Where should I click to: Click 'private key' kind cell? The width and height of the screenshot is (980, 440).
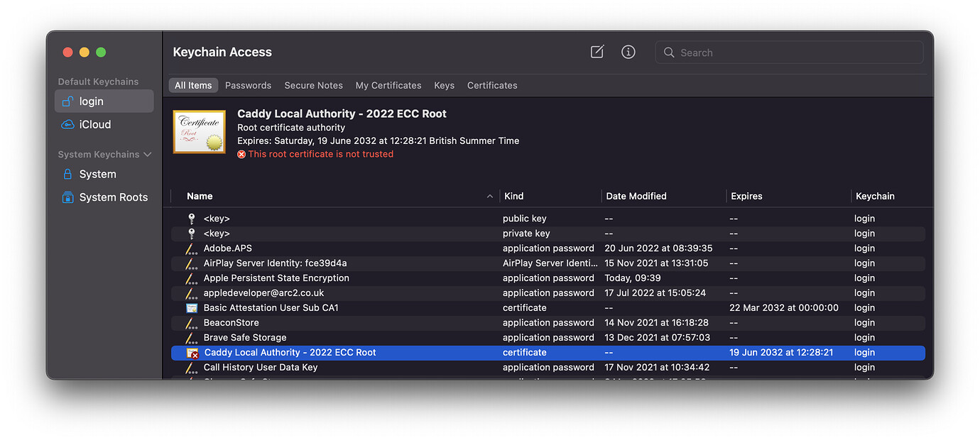(526, 233)
